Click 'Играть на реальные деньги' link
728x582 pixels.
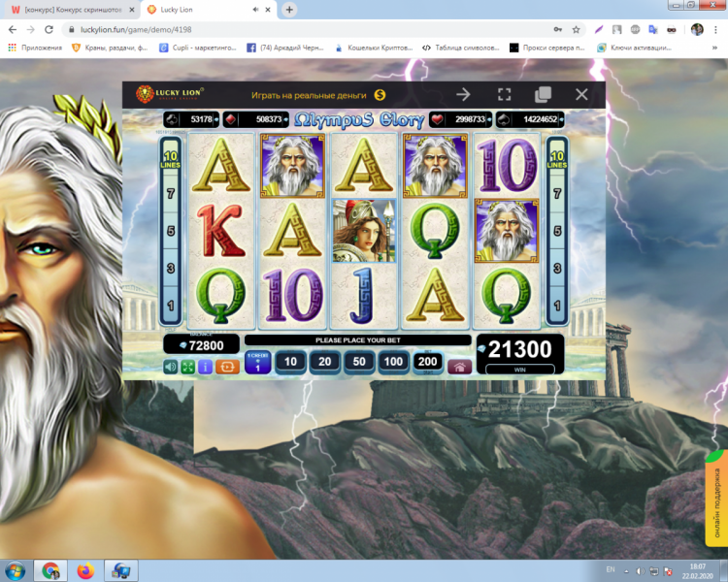point(309,95)
